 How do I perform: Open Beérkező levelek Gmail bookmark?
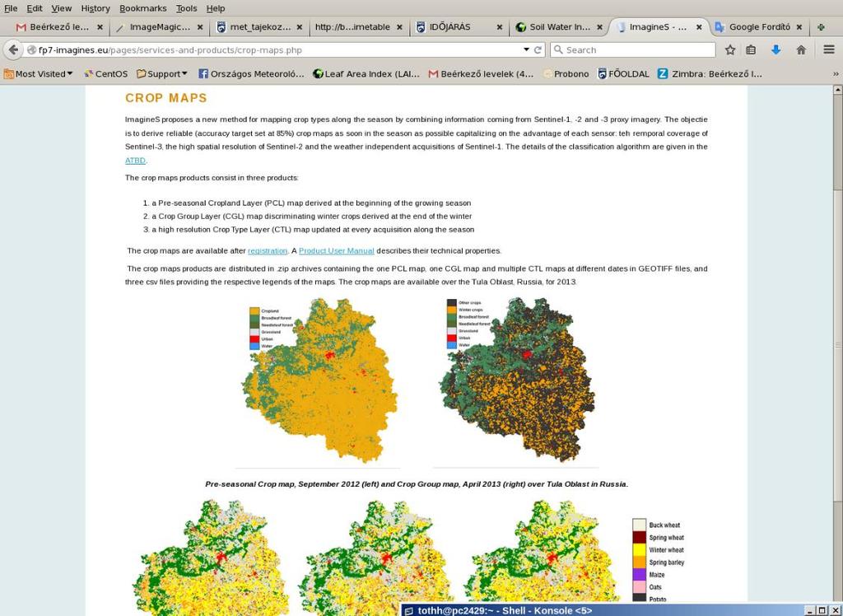[481, 73]
